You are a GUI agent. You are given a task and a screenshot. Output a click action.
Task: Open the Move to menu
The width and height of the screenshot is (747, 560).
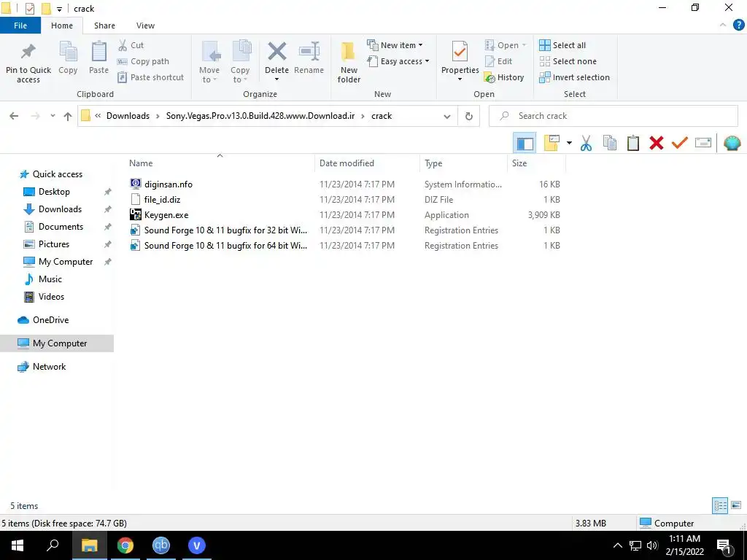pyautogui.click(x=209, y=62)
